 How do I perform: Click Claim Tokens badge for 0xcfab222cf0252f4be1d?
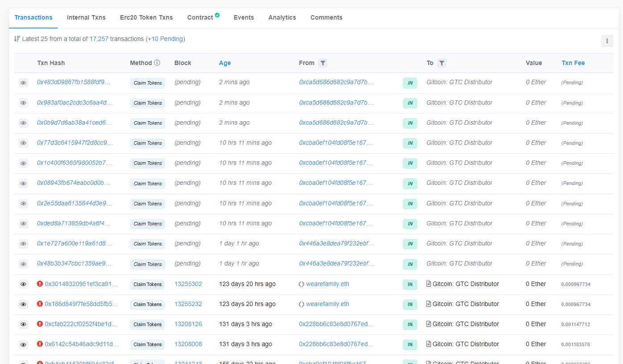[x=148, y=324]
